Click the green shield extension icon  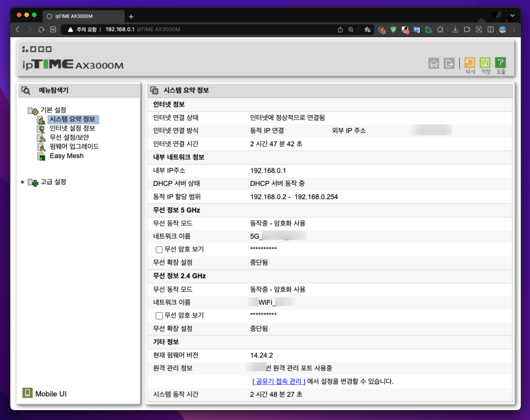click(x=393, y=30)
